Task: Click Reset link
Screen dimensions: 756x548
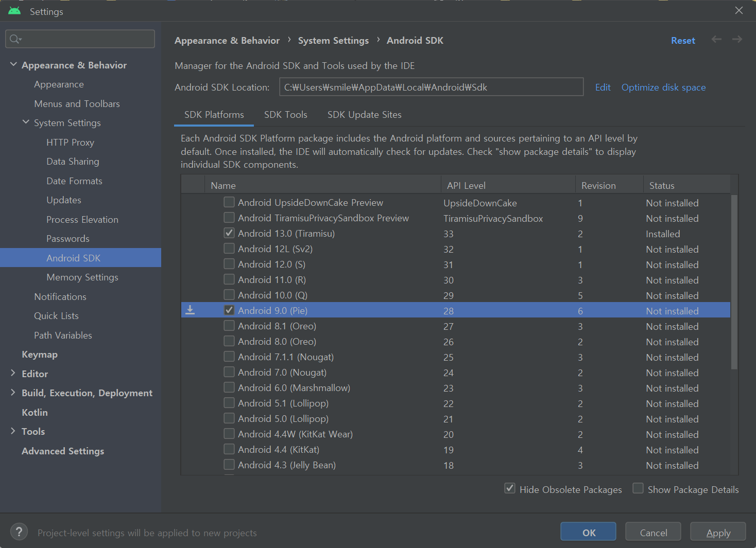Action: pos(683,41)
